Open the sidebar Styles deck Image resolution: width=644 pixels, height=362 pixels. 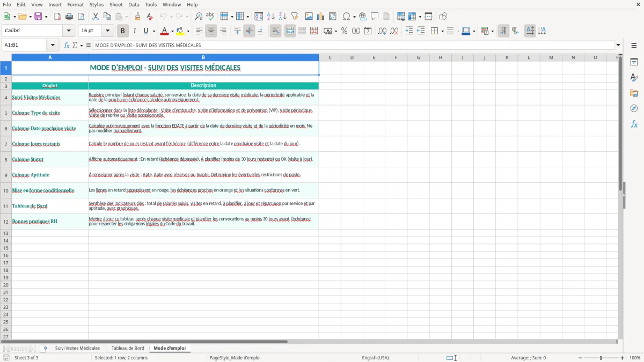pyautogui.click(x=634, y=78)
